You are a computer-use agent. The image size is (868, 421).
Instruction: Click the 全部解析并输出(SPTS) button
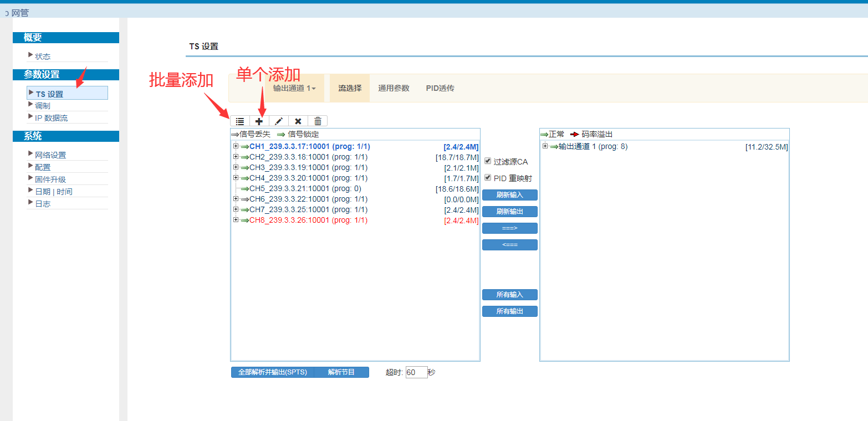click(272, 372)
